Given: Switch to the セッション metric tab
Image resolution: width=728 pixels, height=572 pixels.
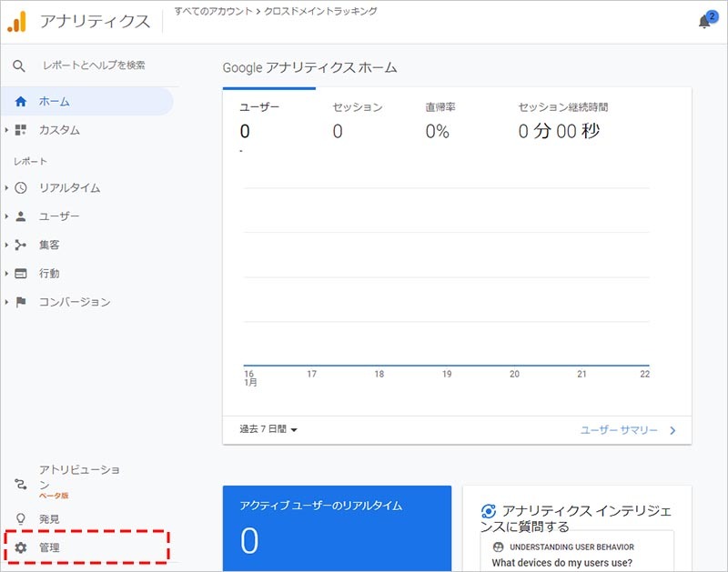Looking at the screenshot, I should tap(358, 107).
